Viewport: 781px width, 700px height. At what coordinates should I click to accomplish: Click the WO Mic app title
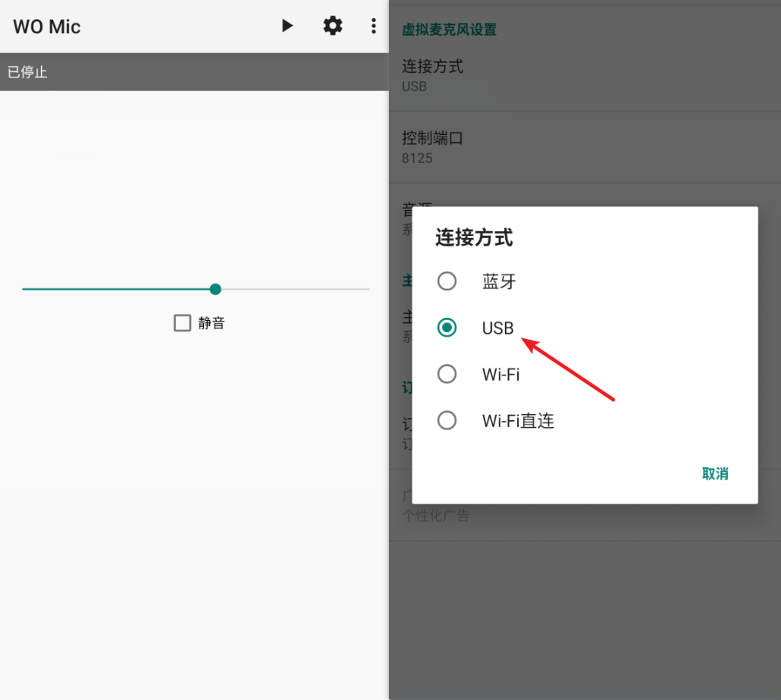click(x=46, y=26)
